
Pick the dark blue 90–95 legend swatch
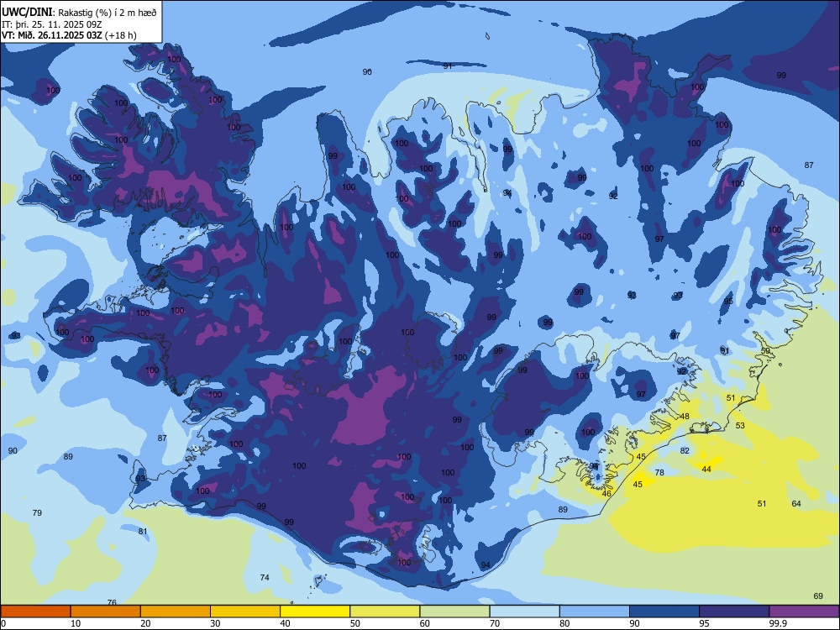[664, 612]
